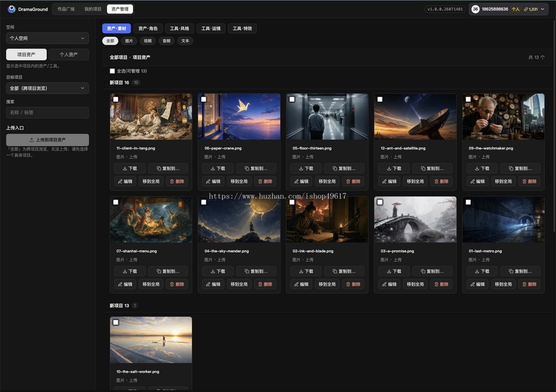The image size is (556, 392).
Task: Open the 04-the-sky-mender.png thumbnail image
Action: [239, 219]
